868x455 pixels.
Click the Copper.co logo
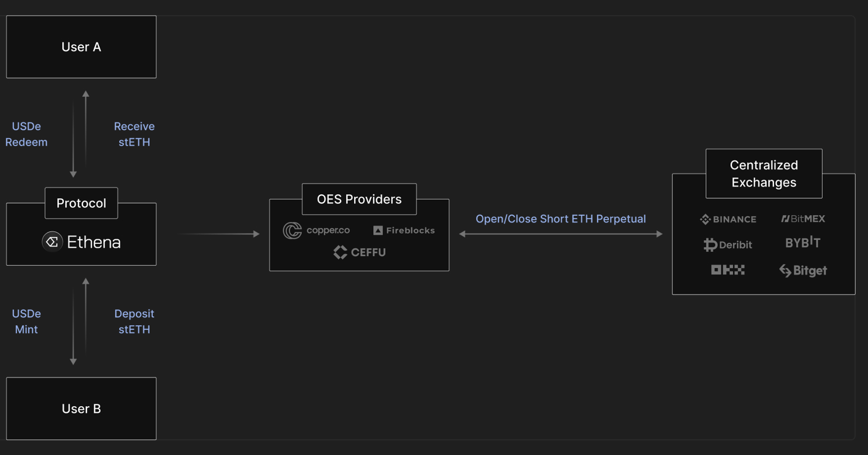click(317, 230)
